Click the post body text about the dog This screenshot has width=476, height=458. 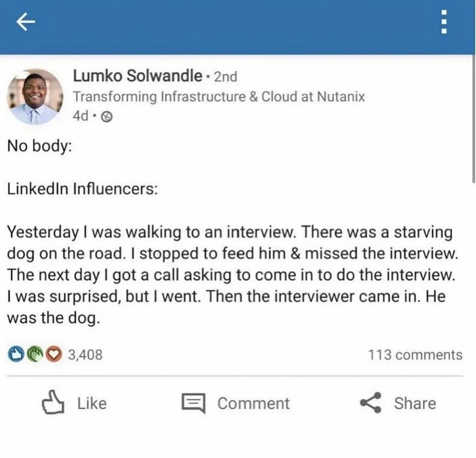(232, 275)
